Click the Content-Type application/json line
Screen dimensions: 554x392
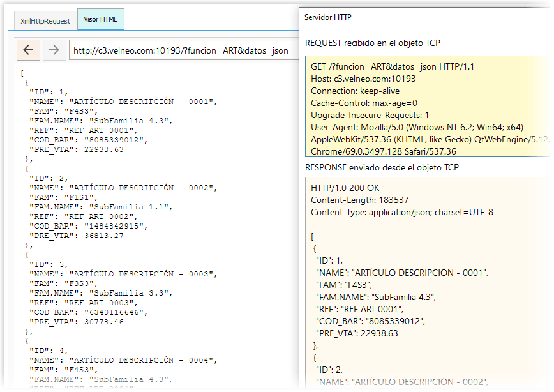[401, 212]
